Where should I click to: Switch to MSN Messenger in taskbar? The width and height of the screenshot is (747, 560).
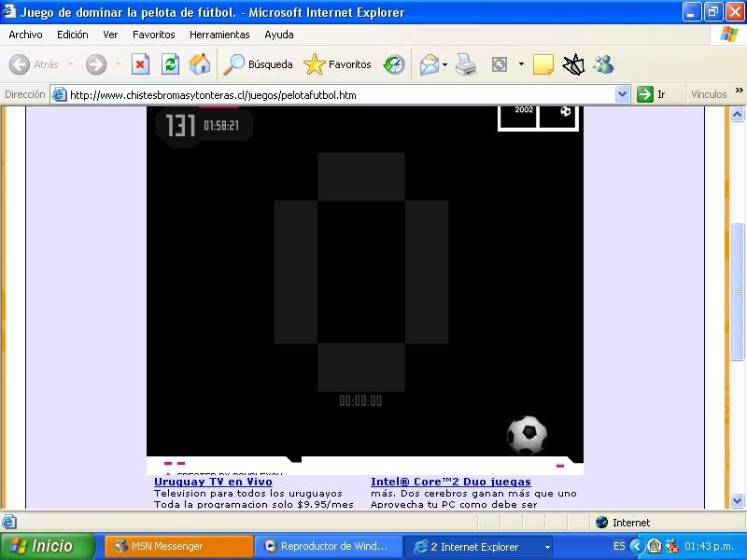tap(177, 546)
